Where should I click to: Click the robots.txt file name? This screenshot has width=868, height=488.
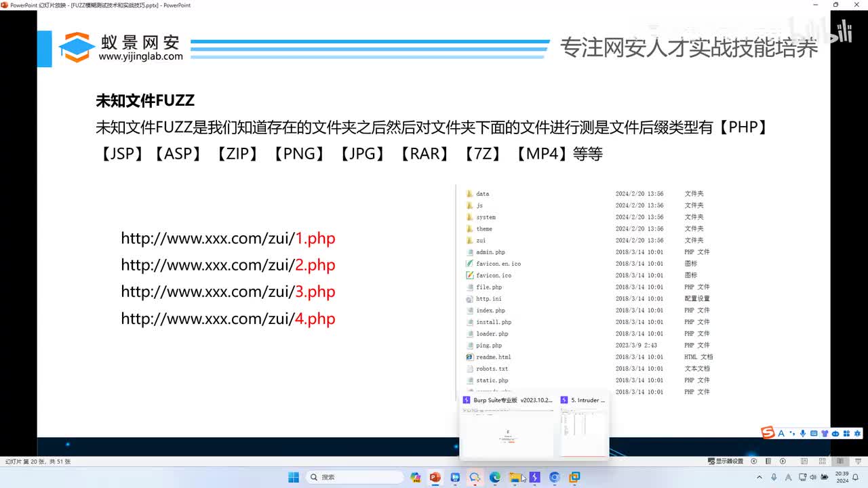coord(492,369)
